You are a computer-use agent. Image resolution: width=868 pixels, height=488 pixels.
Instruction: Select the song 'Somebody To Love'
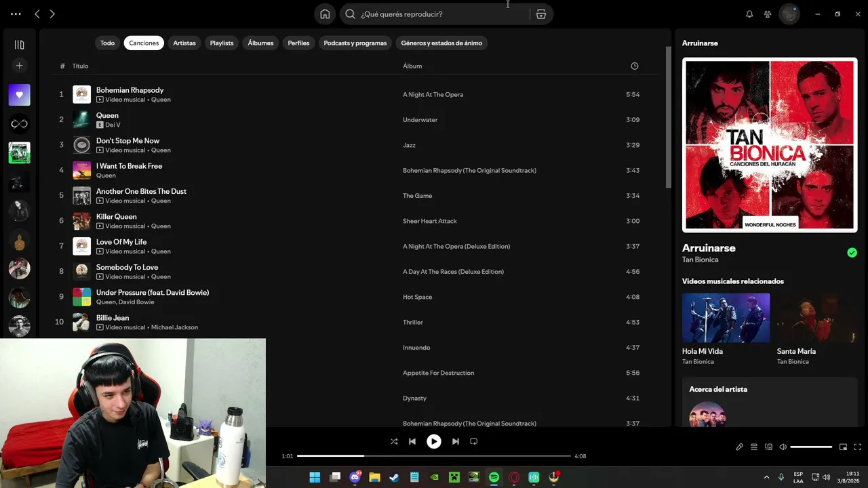click(127, 267)
